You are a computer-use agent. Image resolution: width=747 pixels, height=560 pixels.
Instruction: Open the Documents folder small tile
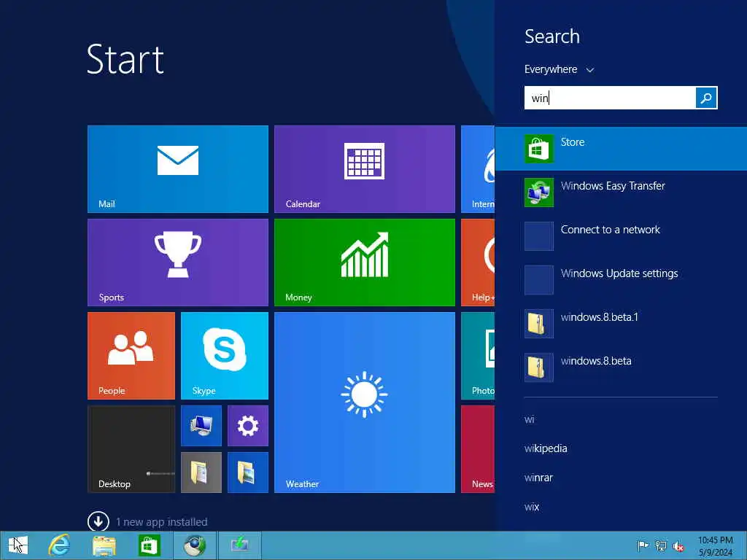[201, 472]
